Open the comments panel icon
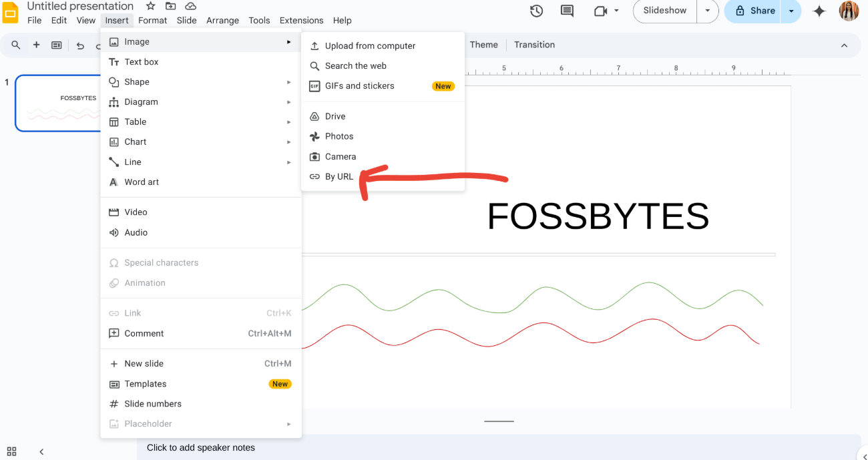Screen dimensions: 868x460 [567, 11]
